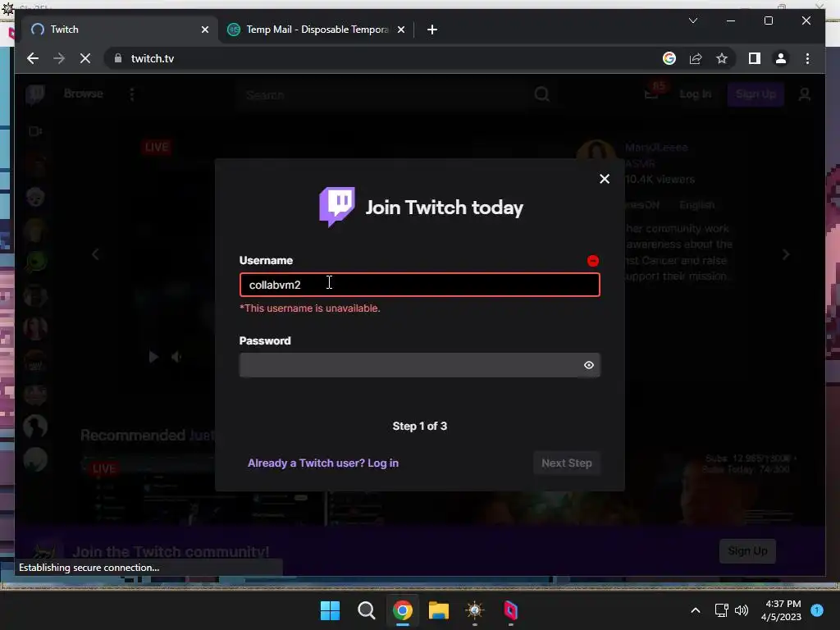Open Twitch user account icon

(x=804, y=95)
